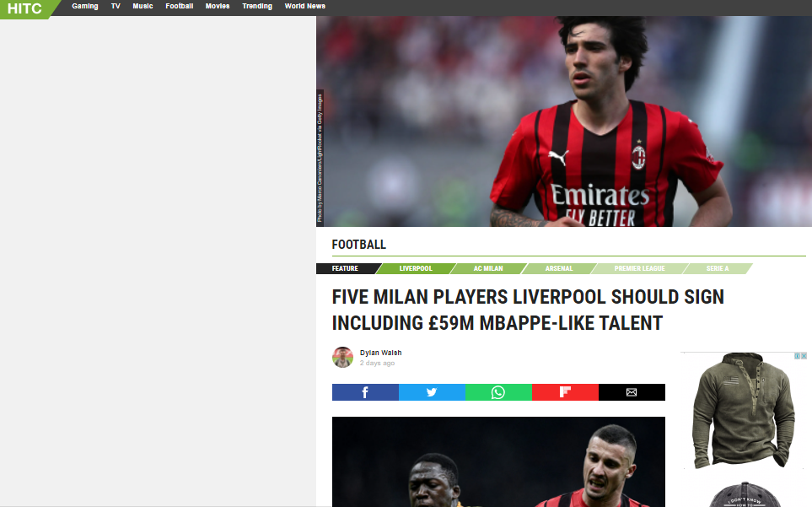Open author Dylan Walsh's profile link

[380, 353]
